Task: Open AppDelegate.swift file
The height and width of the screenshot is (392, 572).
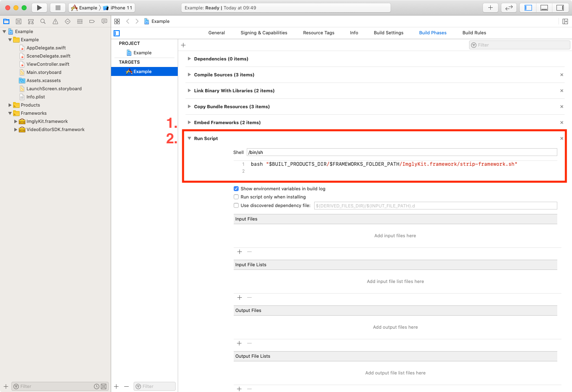Action: (46, 48)
